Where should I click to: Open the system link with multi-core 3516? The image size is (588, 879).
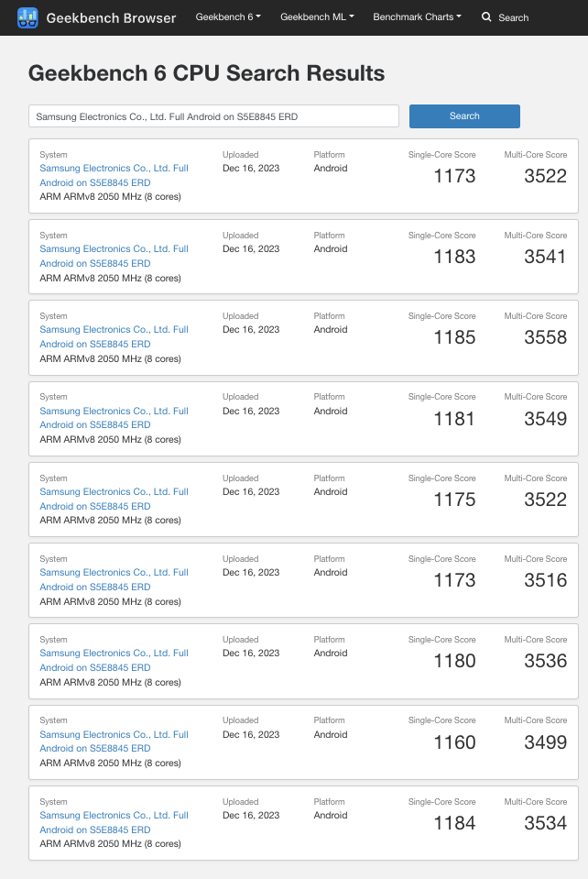tap(114, 579)
